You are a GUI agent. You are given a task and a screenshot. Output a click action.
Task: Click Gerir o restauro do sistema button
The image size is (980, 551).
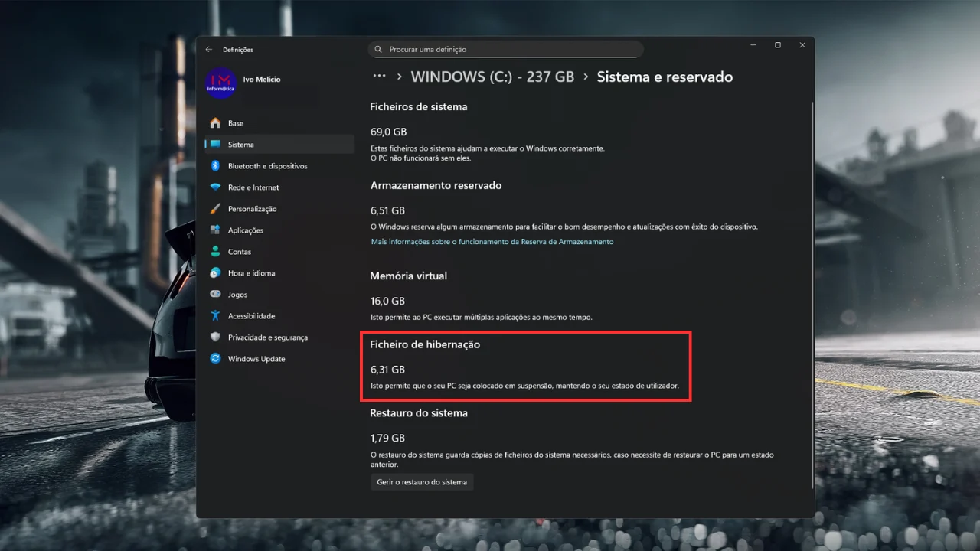coord(422,482)
